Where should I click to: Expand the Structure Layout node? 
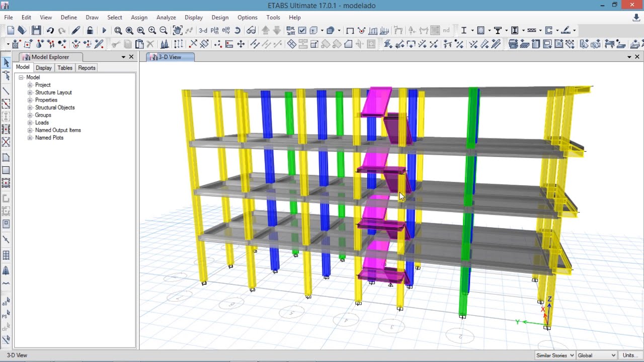(30, 93)
